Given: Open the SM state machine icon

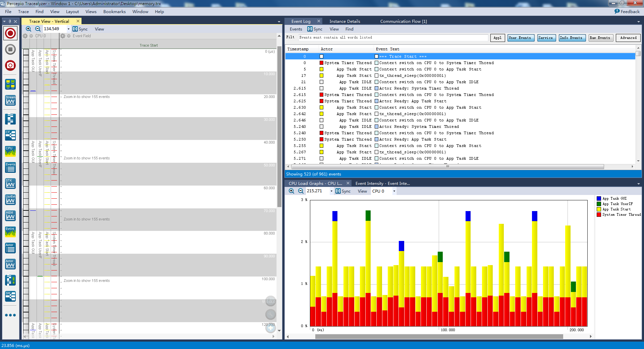Looking at the screenshot, I should [x=10, y=296].
